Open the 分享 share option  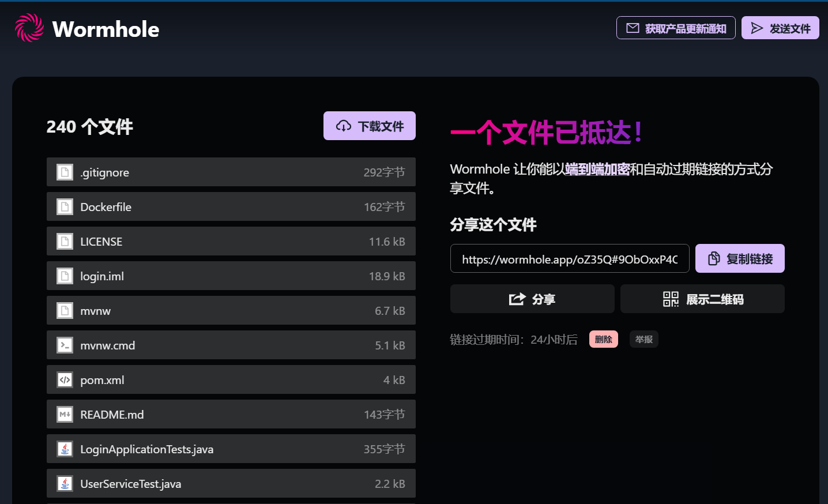532,299
